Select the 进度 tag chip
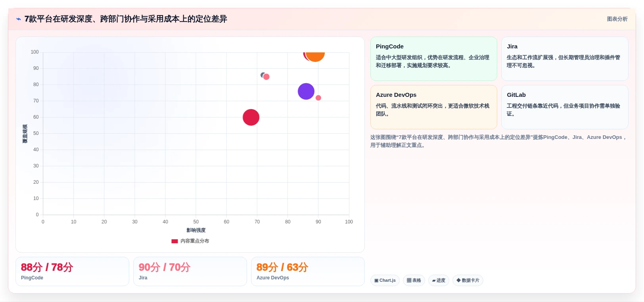Image resolution: width=644 pixels, height=302 pixels. click(x=439, y=281)
